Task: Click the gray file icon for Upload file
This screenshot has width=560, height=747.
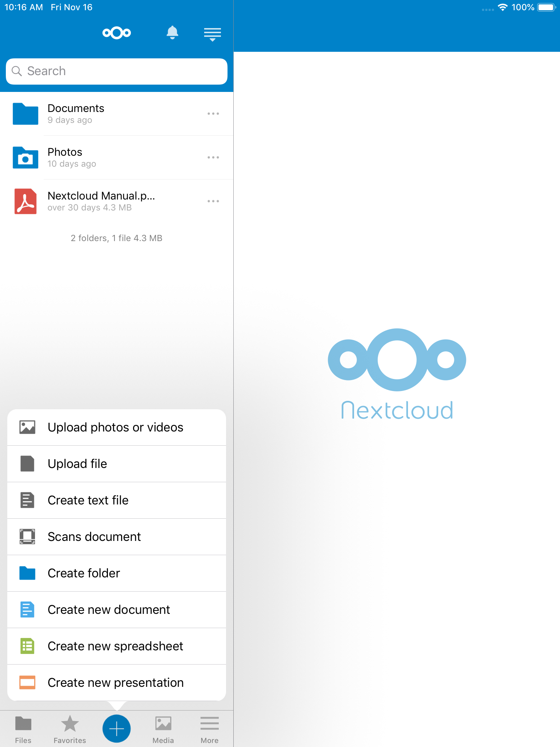Action: [x=27, y=464]
